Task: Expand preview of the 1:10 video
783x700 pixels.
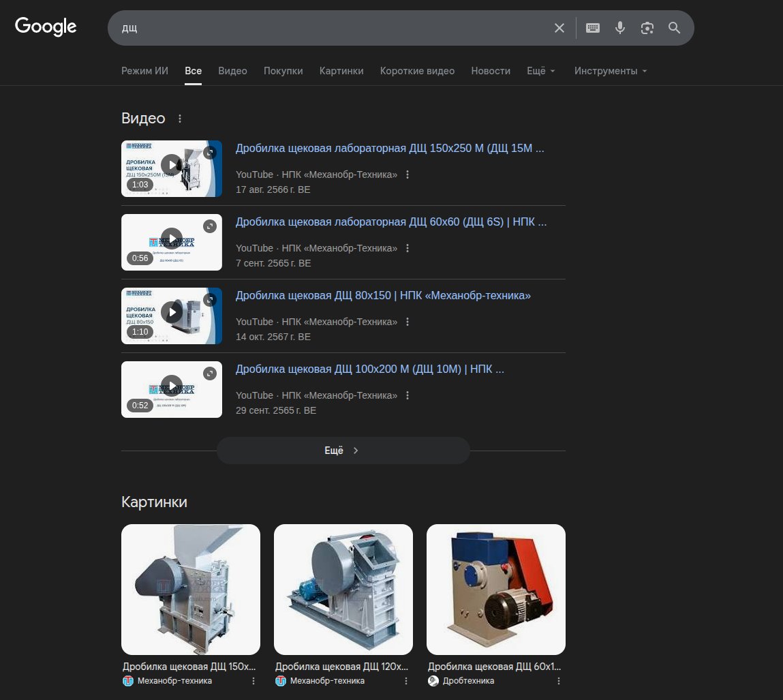Action: click(210, 300)
